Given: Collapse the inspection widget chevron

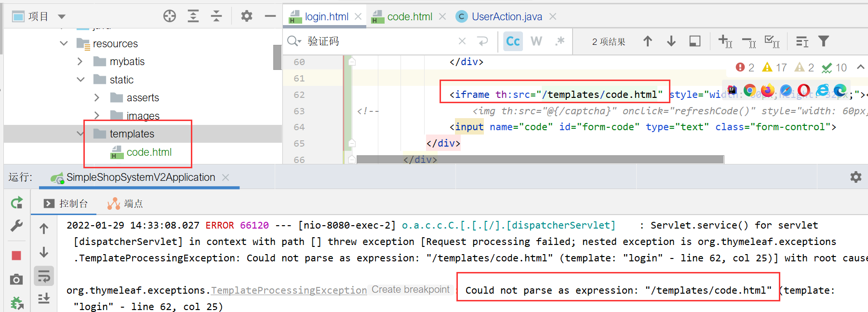Looking at the screenshot, I should (860, 67).
